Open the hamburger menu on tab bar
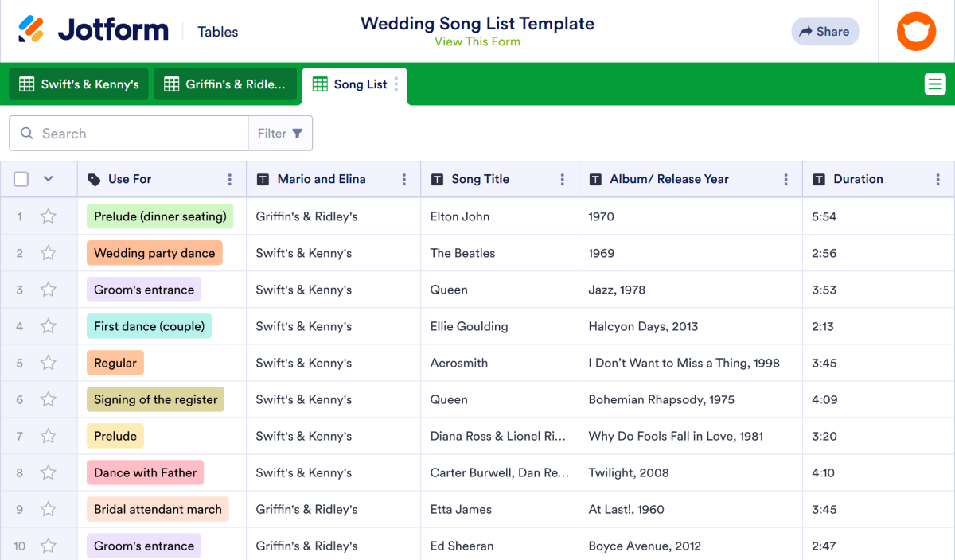The image size is (955, 560). coord(934,84)
